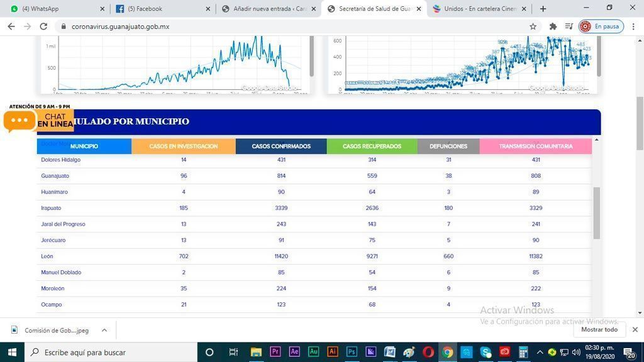Reload the coronavirus.guanajuato.gob.mx page
Screen dimensions: 644x362
click(x=43, y=26)
